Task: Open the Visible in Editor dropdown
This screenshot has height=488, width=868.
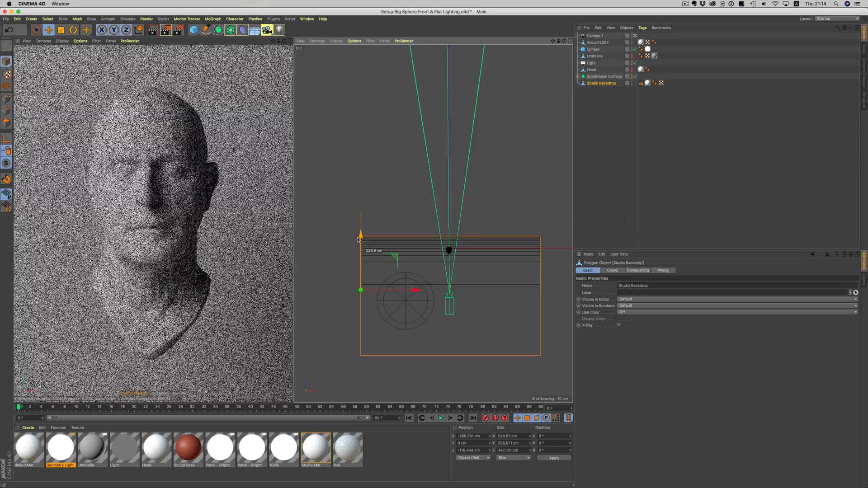Action: click(x=737, y=299)
